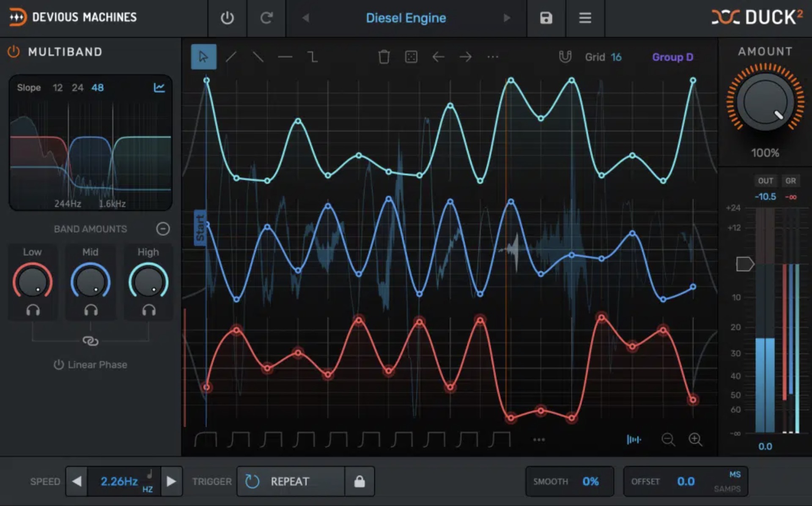Change the Grid value 16

[x=616, y=57]
